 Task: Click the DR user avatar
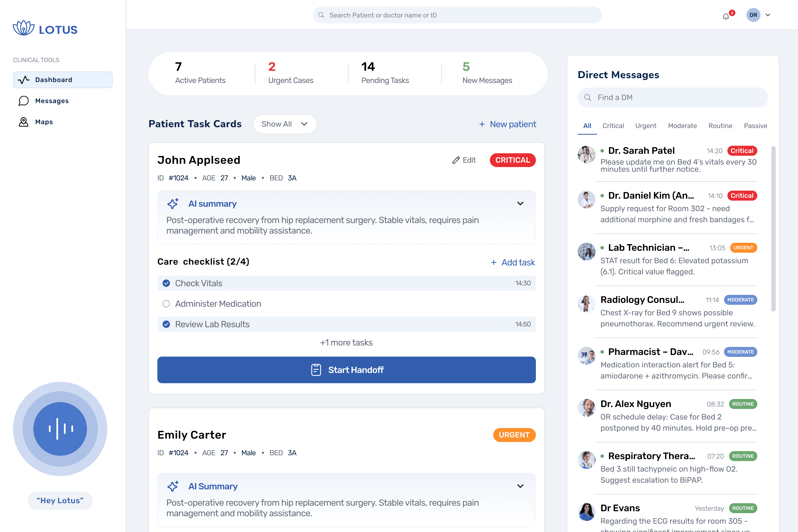(x=753, y=15)
